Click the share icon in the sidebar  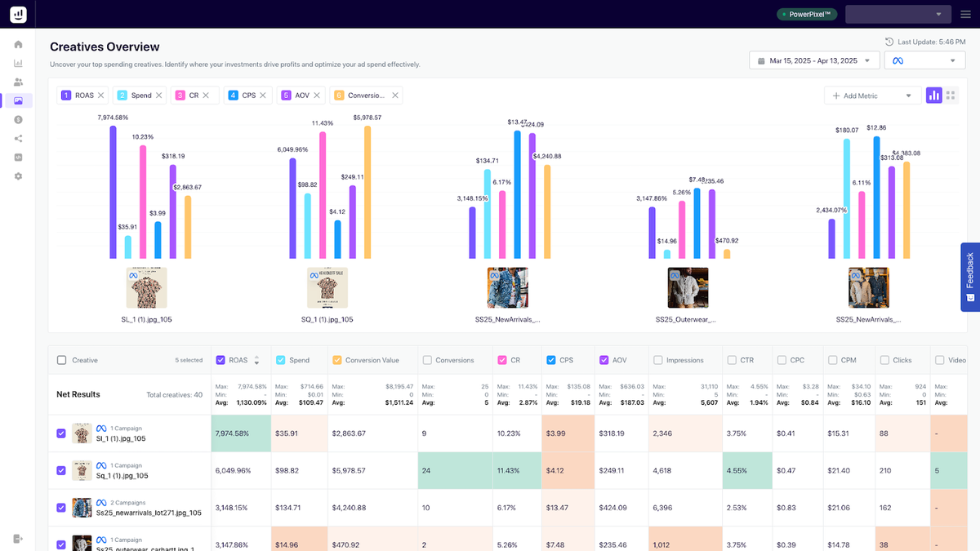tap(17, 138)
